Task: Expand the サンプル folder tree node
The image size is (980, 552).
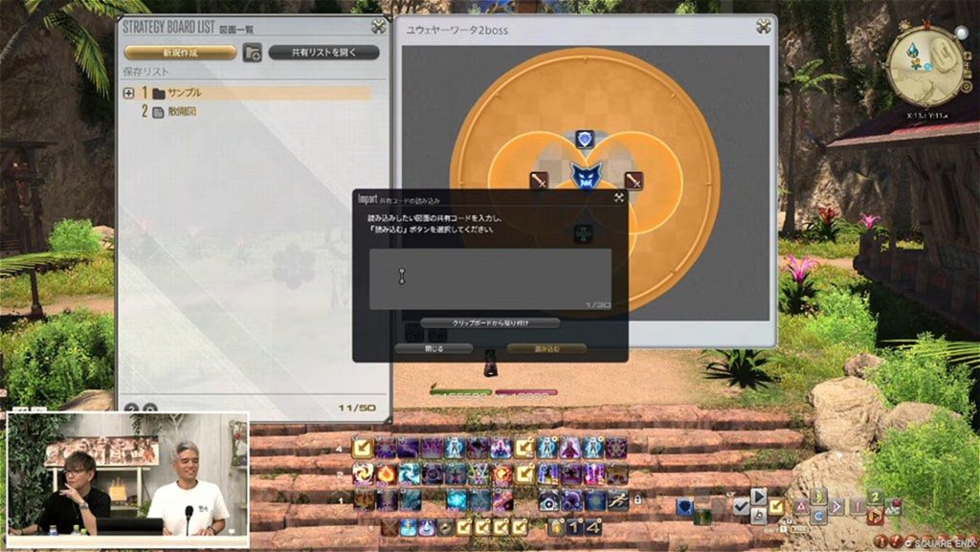Action: [128, 93]
